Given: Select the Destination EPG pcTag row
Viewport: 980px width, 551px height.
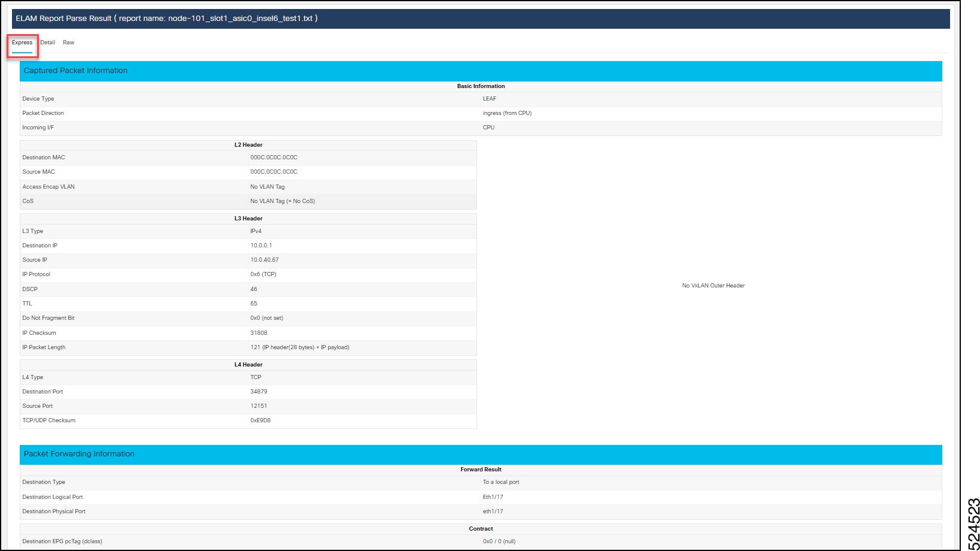Looking at the screenshot, I should pos(62,541).
